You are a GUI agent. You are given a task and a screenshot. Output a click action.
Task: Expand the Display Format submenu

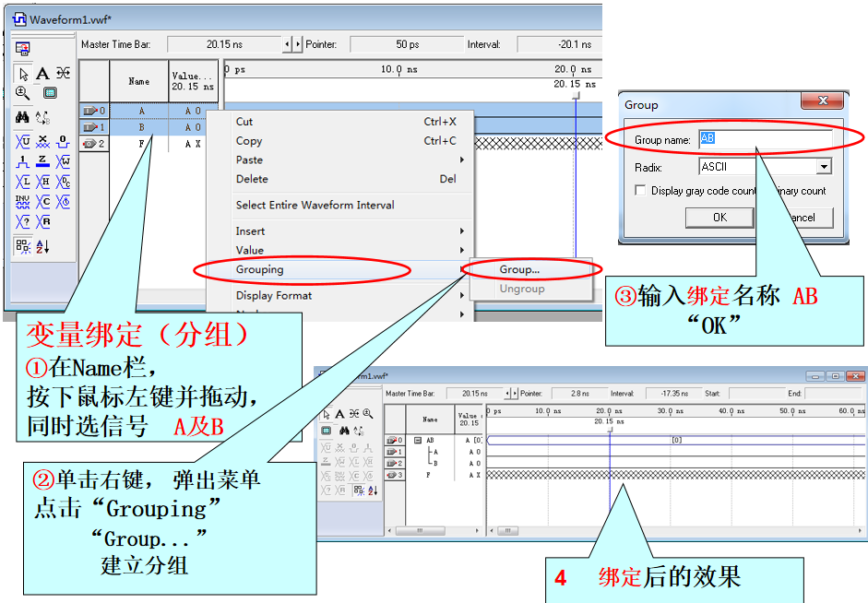tap(352, 295)
